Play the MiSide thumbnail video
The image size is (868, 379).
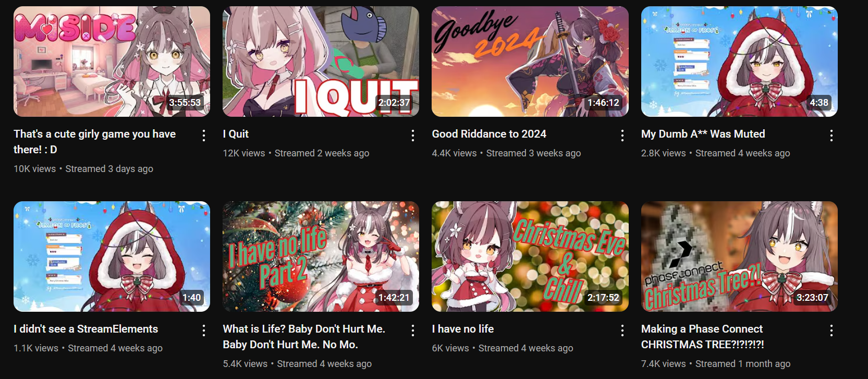(x=112, y=62)
